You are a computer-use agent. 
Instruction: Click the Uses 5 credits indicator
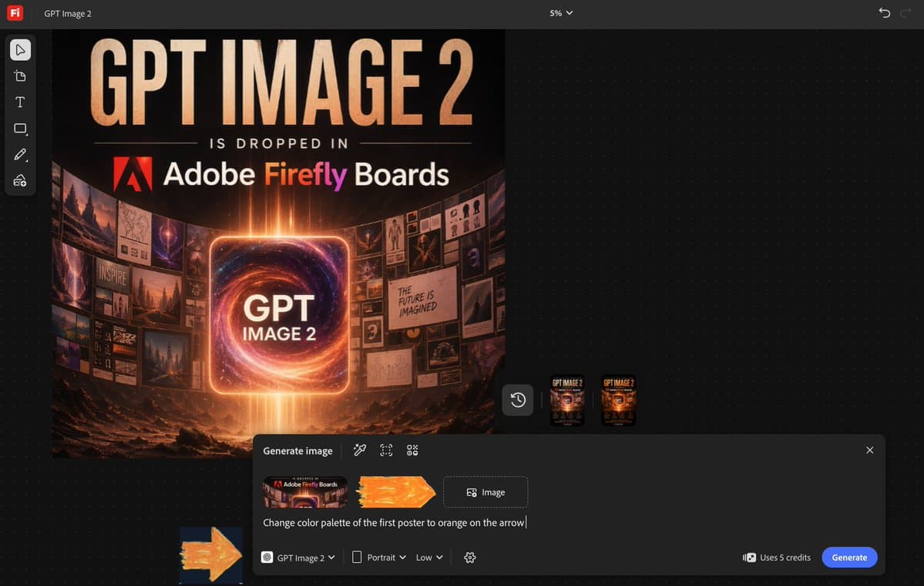click(x=776, y=557)
